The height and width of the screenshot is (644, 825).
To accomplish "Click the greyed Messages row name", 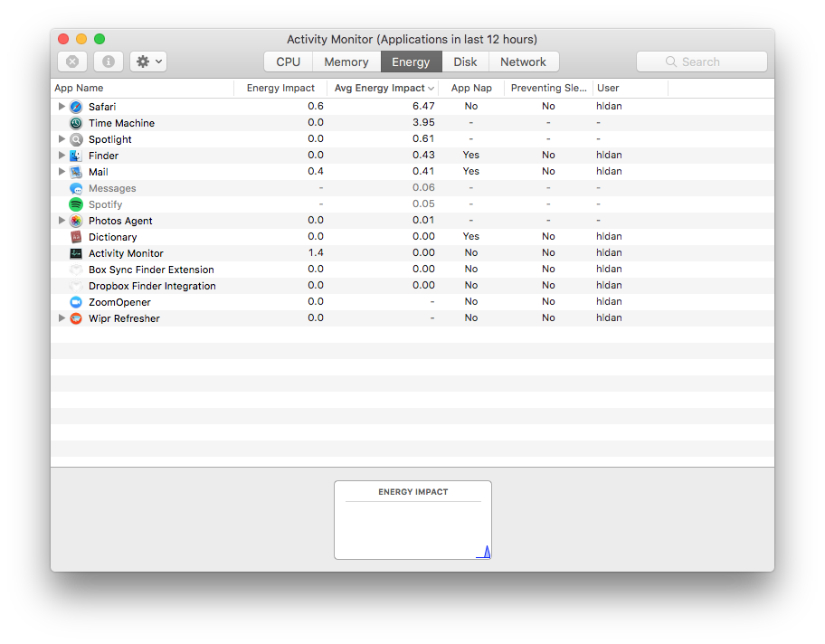I will coord(112,188).
